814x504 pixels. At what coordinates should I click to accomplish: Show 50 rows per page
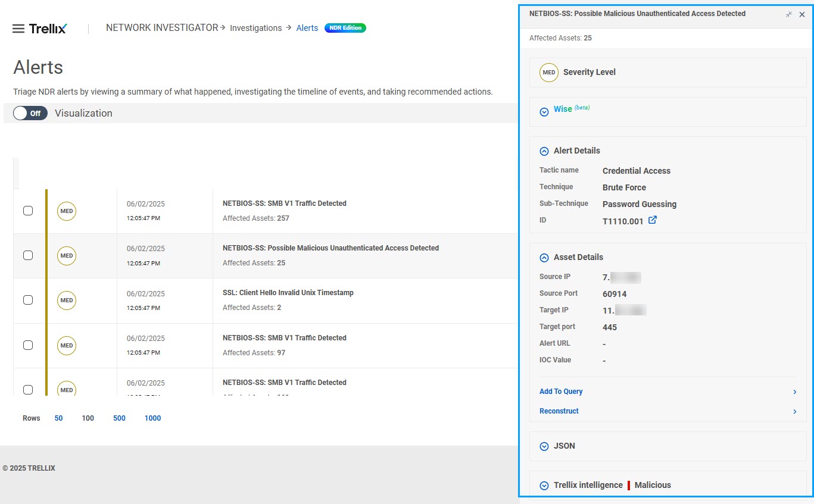point(58,418)
